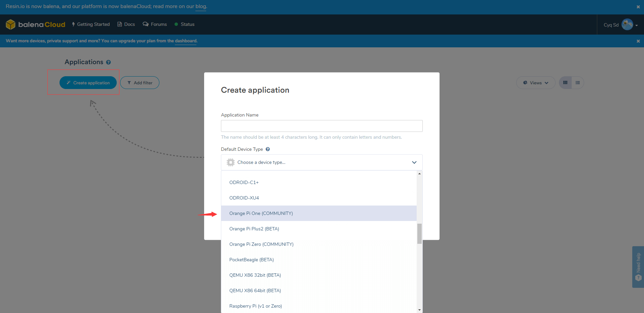Viewport: 644px width, 313px height.
Task: Select Orange Pi One (COMMUNITY)
Action: click(319, 213)
